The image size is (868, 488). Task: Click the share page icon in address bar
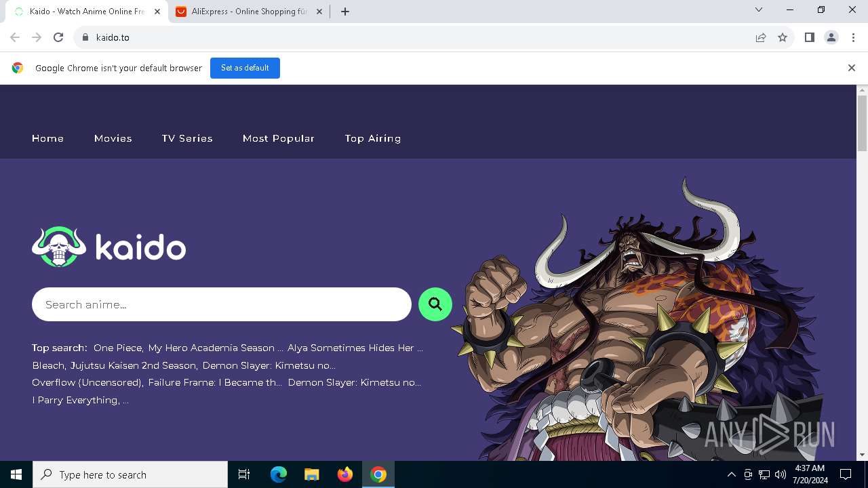click(x=761, y=37)
